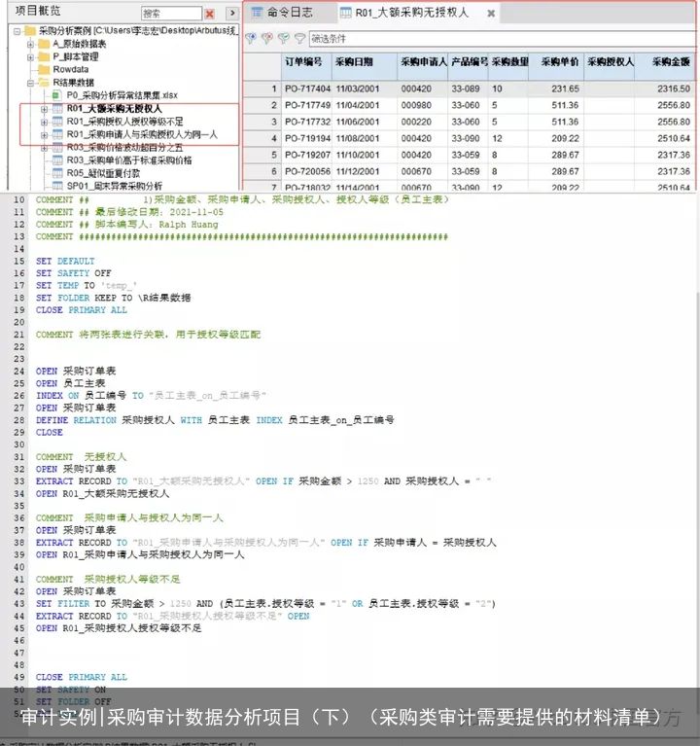Click the table icon of R01_采购授权人授权等级不足
The width and height of the screenshot is (700, 746).
click(x=57, y=122)
